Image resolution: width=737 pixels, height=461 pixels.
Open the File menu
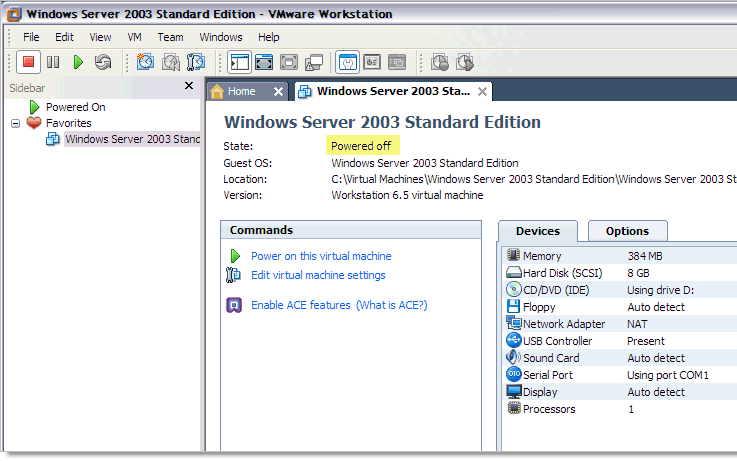pyautogui.click(x=31, y=37)
